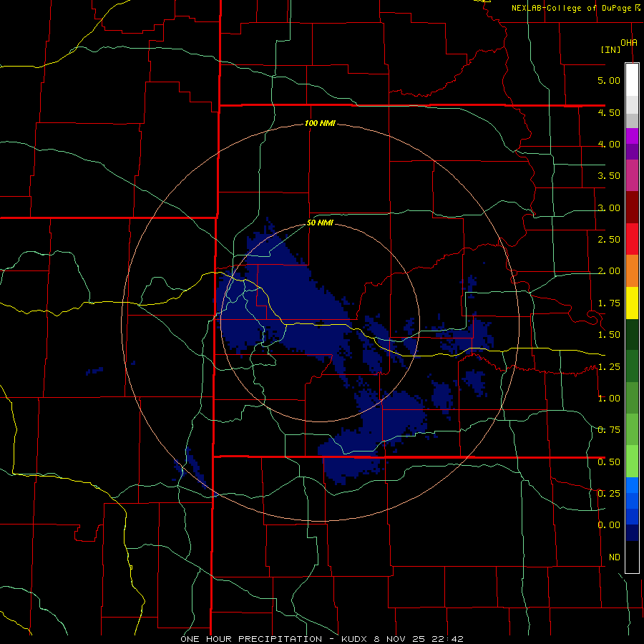Viewport: 644px width, 644px height.
Task: Pick the darkest green legend swatch
Action: pos(632,334)
